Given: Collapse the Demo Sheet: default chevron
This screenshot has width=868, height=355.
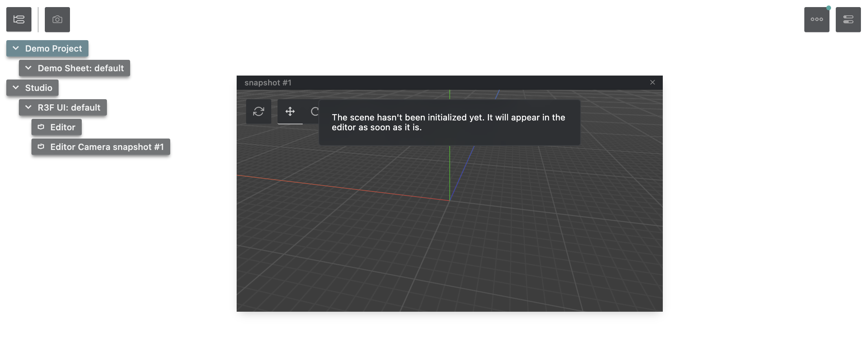Looking at the screenshot, I should tap(28, 68).
